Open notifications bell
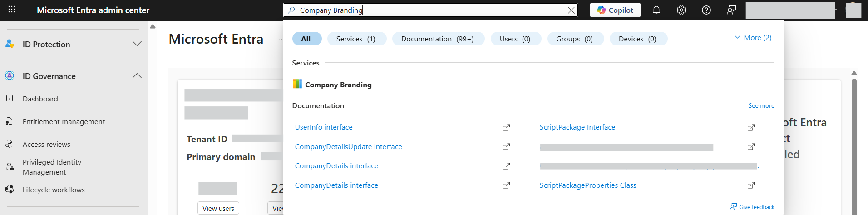The width and height of the screenshot is (868, 215). (x=656, y=10)
